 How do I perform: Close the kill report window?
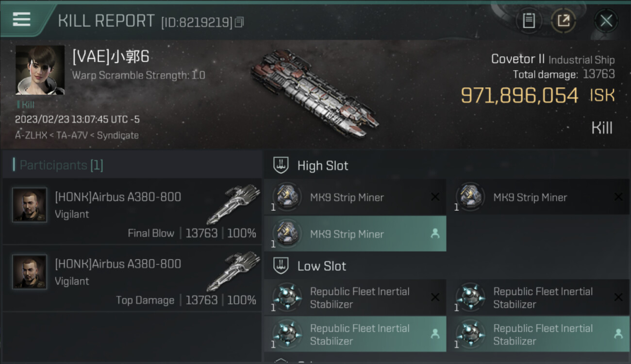(606, 21)
